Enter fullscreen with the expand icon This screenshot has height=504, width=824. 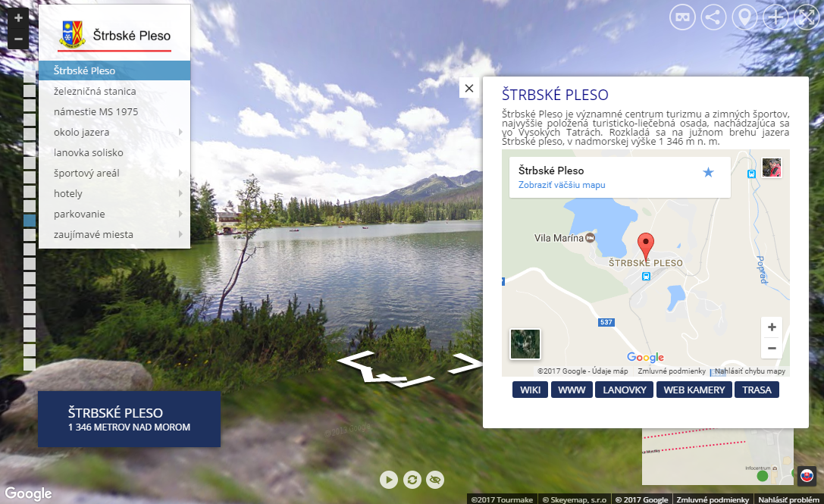(807, 17)
